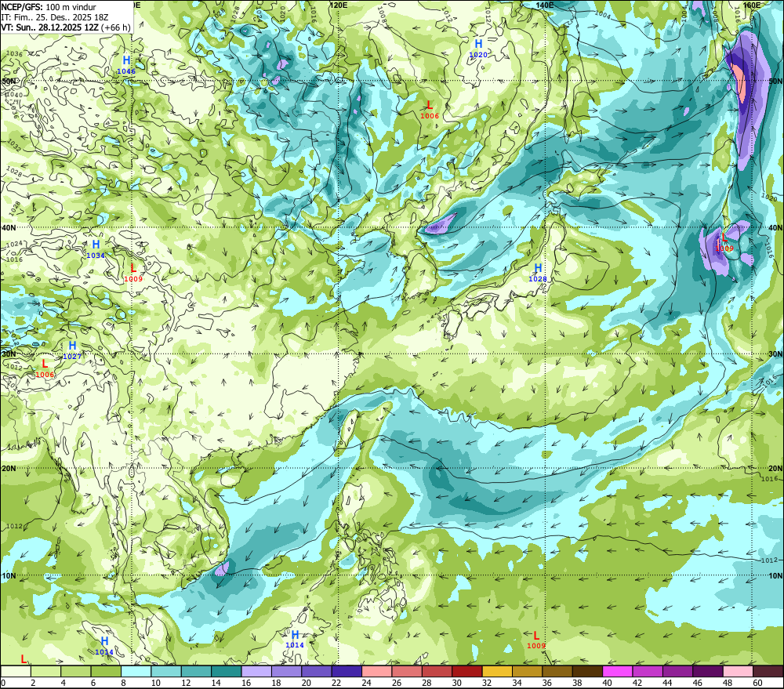This screenshot has width=784, height=689.
Task: Pick the light lavender 16–18 legend swatch
Action: point(256,672)
